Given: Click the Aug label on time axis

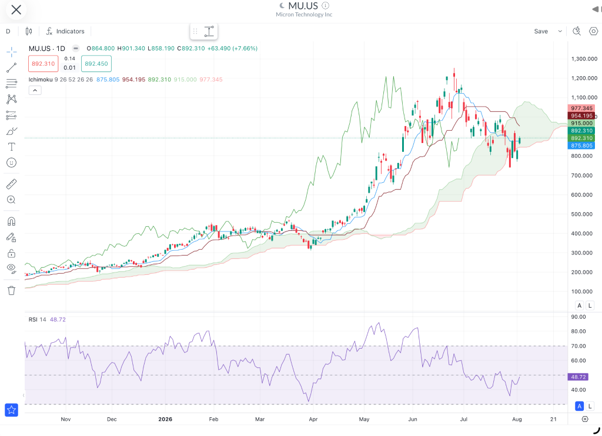Looking at the screenshot, I should (x=517, y=419).
